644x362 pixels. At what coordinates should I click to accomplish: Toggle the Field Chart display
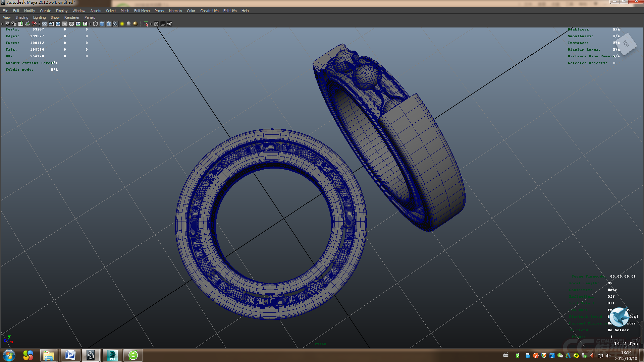pyautogui.click(x=71, y=24)
